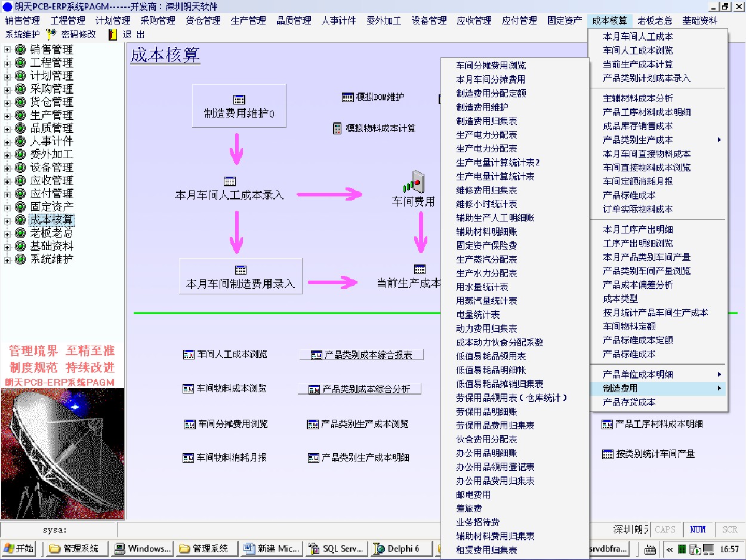Click the Windows... taskbar item
Viewport: 746px width, 560px height.
143,549
